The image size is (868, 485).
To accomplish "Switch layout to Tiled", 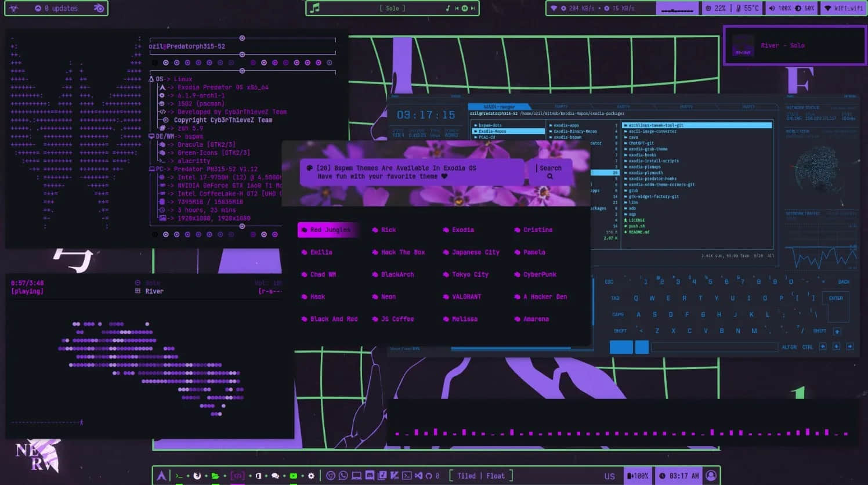I will point(466,476).
